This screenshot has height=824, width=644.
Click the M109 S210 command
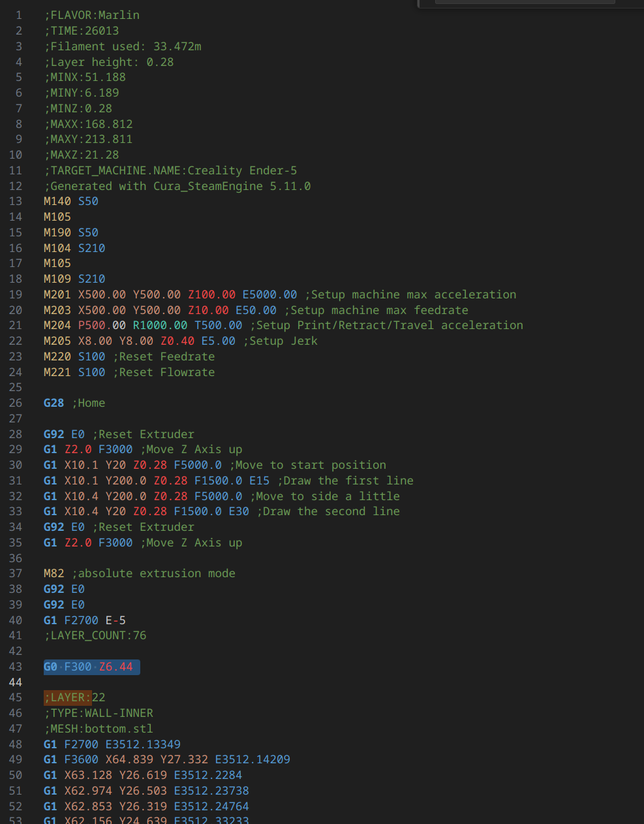74,279
